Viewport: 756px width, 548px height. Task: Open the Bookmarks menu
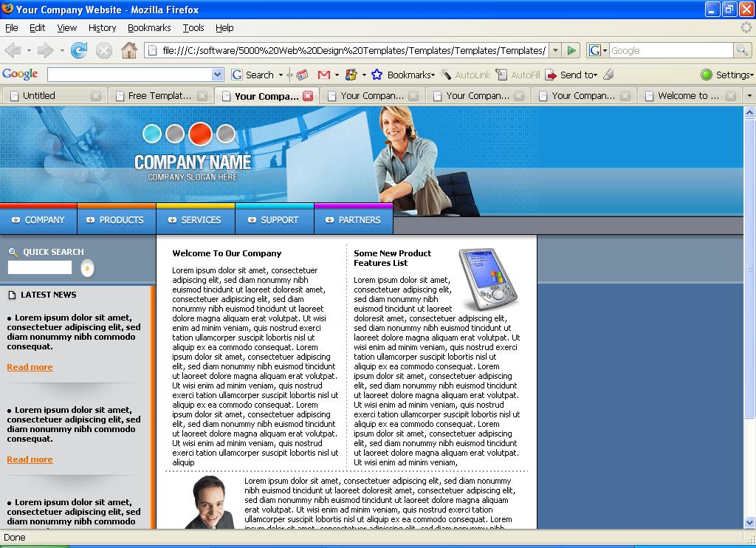point(149,27)
